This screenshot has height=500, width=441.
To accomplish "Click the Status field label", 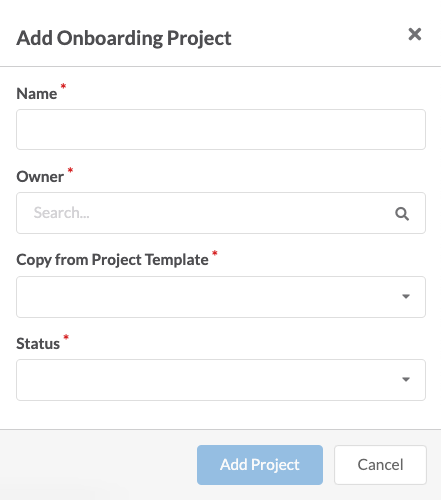I will tap(38, 344).
